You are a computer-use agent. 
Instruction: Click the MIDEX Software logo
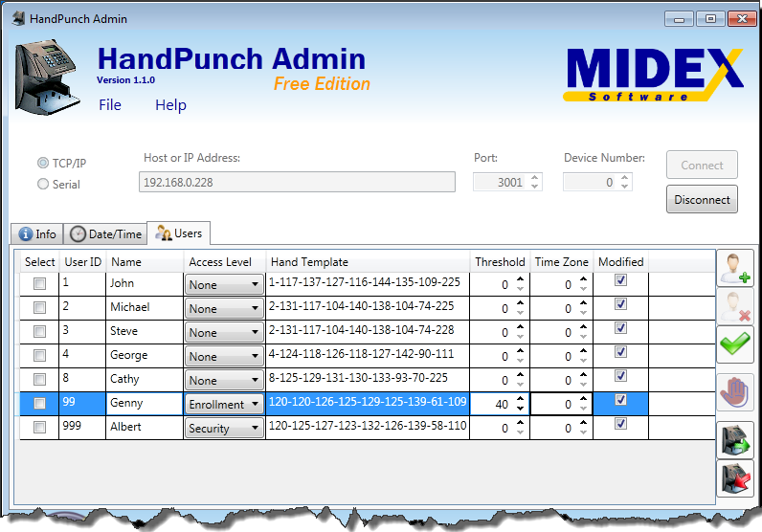(654, 75)
